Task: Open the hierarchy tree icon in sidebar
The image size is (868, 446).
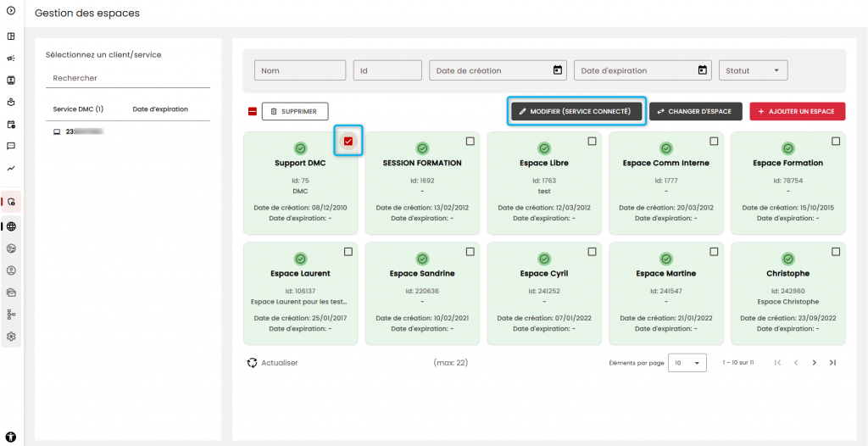Action: [x=11, y=314]
